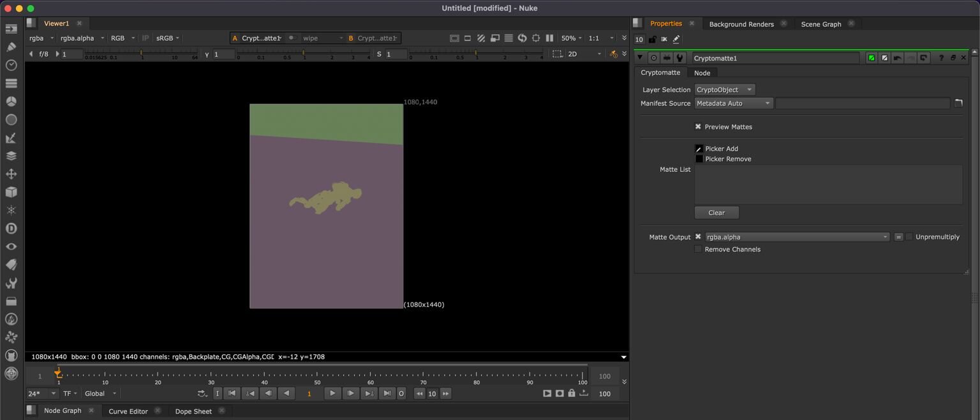Disable the Preview Mattes checkbox

698,127
